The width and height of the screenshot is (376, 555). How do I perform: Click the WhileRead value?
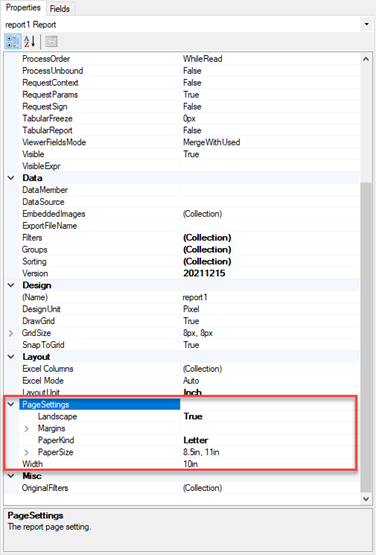(203, 59)
